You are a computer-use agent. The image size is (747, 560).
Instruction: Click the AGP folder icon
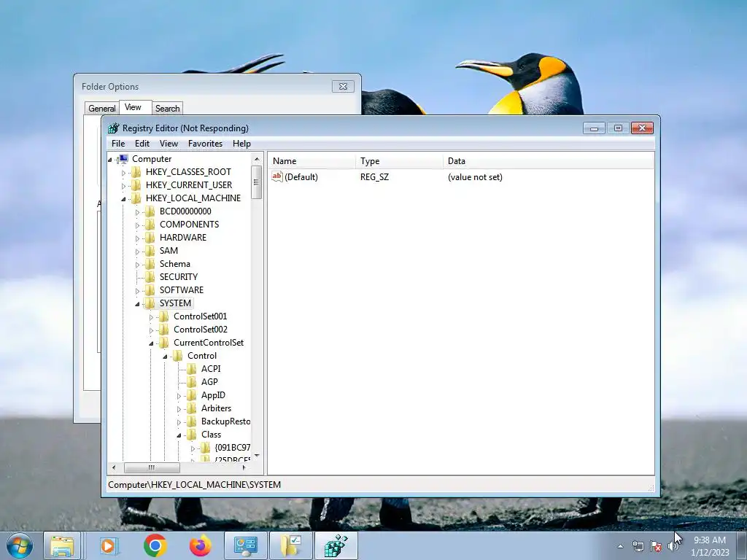pyautogui.click(x=192, y=382)
